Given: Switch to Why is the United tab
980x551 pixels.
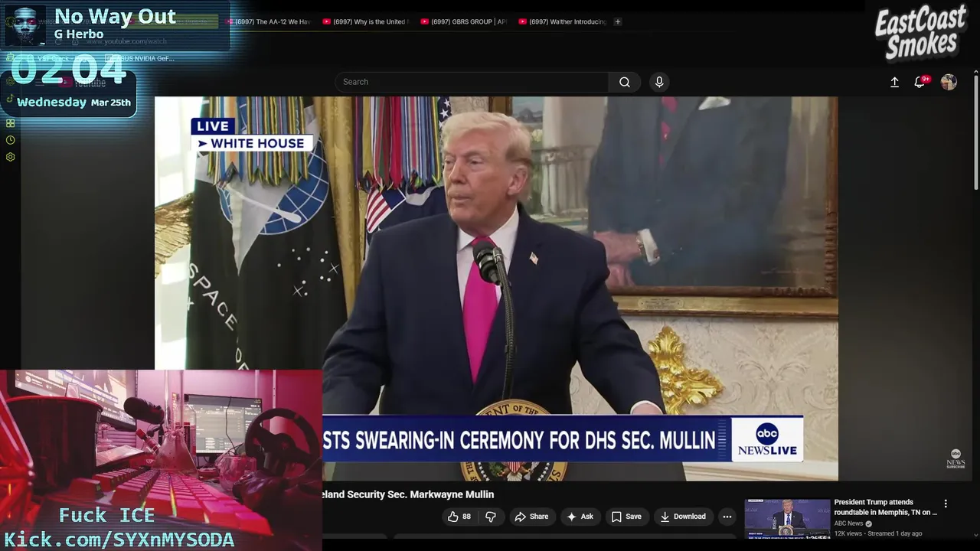Looking at the screenshot, I should point(364,21).
